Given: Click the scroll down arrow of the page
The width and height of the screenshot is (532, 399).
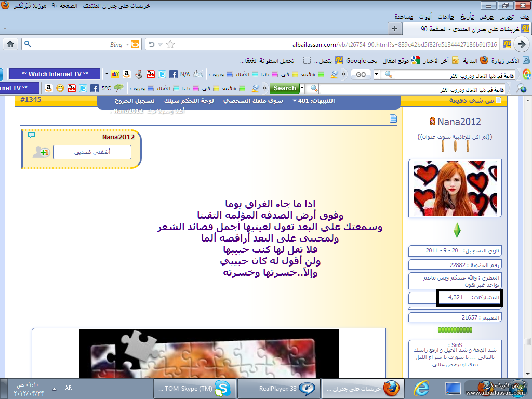Looking at the screenshot, I should click(x=527, y=374).
